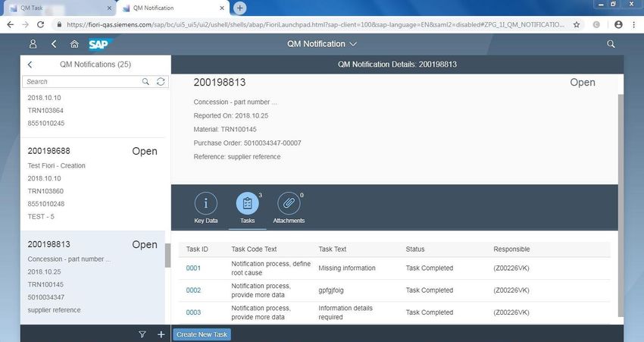Viewport: 644px width, 342px height.
Task: Add a new notification with plus icon
Action: pyautogui.click(x=161, y=334)
